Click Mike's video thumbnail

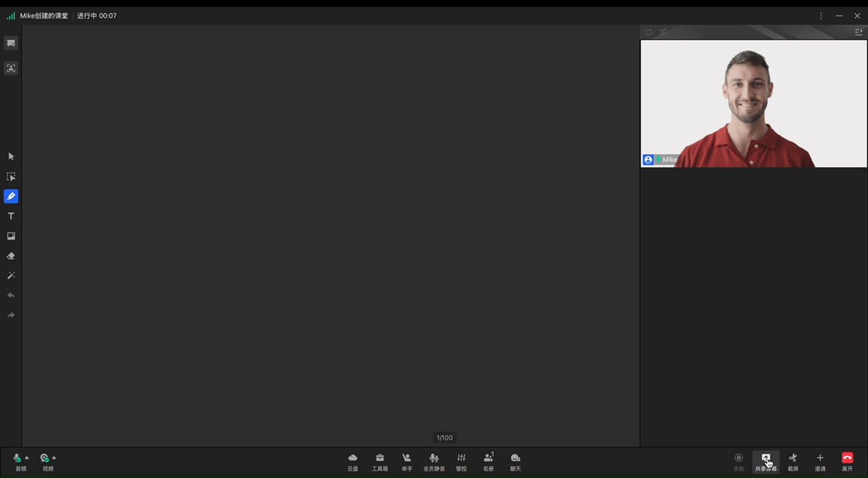point(754,104)
